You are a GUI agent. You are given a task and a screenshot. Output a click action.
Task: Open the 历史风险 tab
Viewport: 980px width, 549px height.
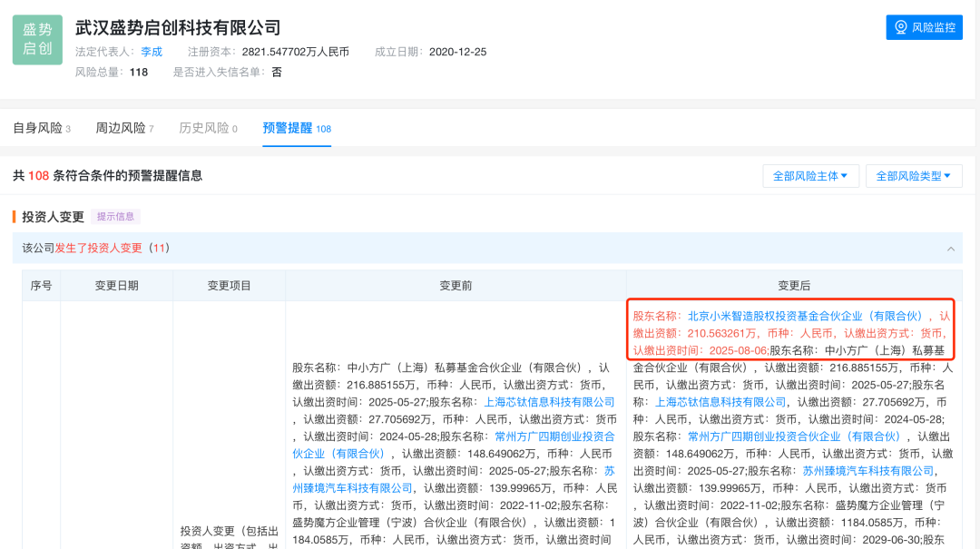(208, 129)
